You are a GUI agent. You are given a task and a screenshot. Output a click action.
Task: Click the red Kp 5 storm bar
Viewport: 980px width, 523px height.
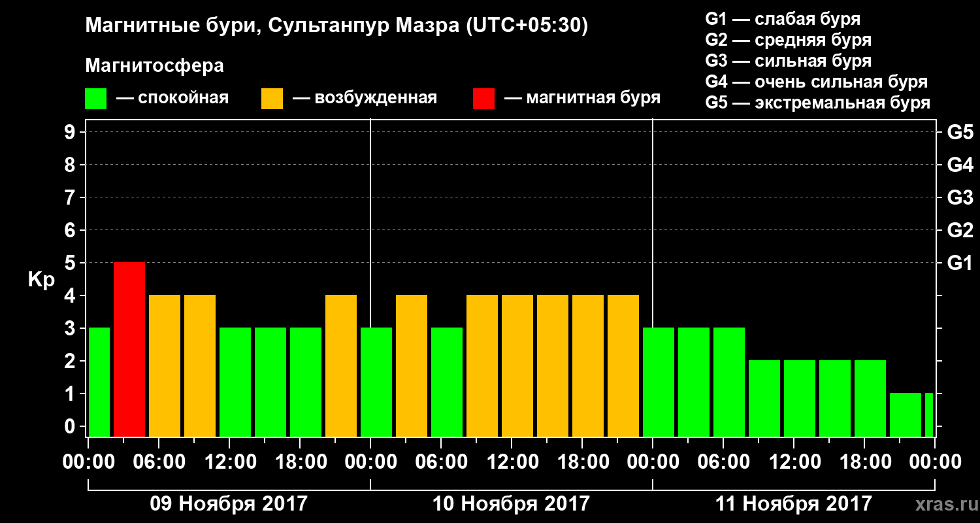129,349
